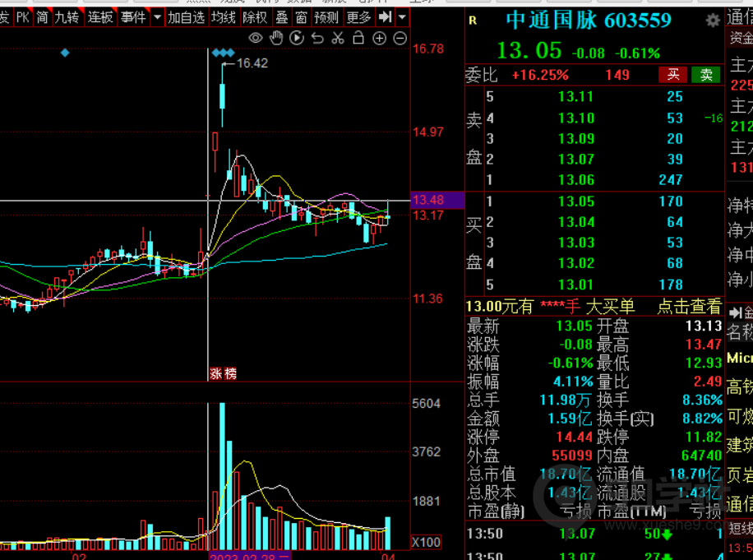Click the eye visibility icon above chart
This screenshot has width=753, height=560.
click(x=256, y=38)
